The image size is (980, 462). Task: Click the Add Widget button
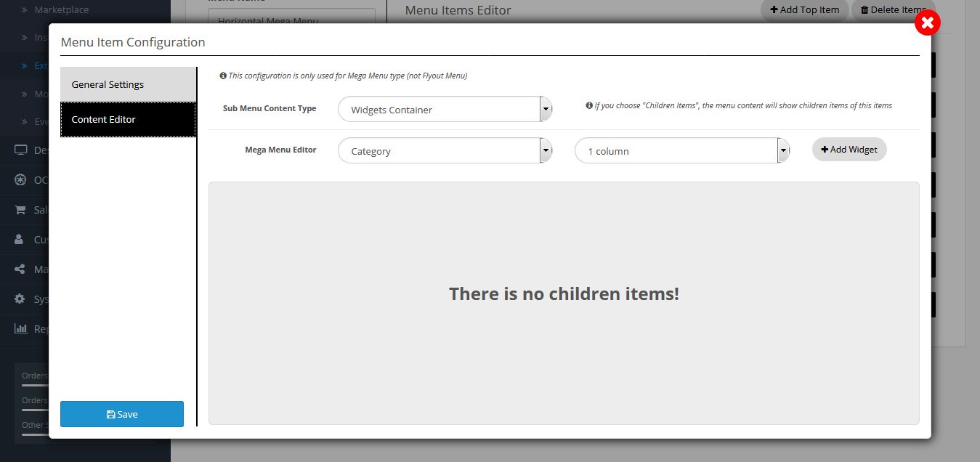point(849,150)
